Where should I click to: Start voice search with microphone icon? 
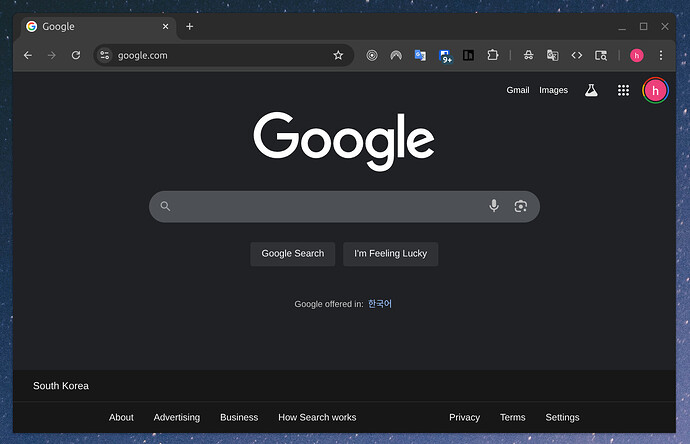[494, 206]
